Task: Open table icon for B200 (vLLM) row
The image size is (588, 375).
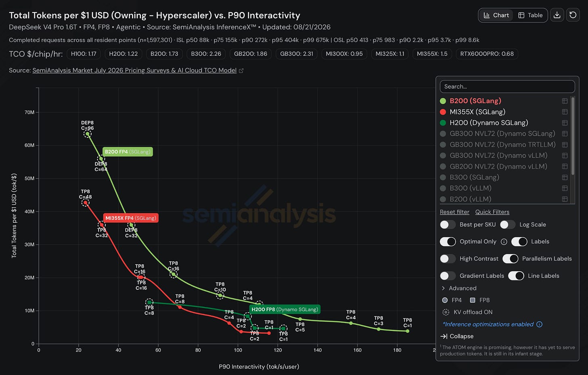Action: pyautogui.click(x=565, y=199)
